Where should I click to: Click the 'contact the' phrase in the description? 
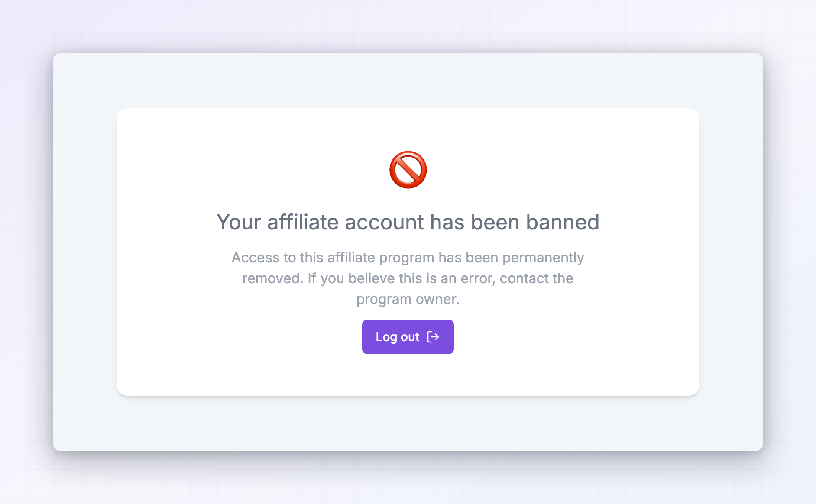pos(537,278)
